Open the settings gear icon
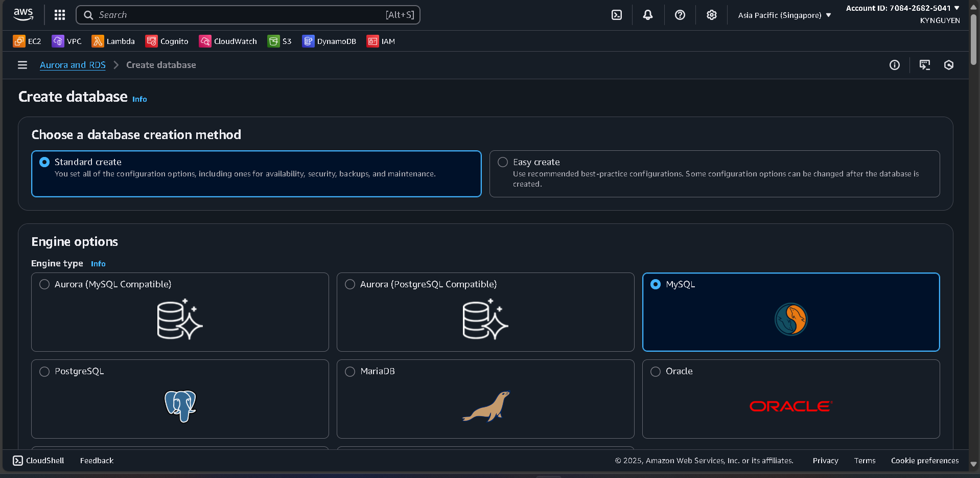Screen dimensions: 980x478 pos(711,15)
